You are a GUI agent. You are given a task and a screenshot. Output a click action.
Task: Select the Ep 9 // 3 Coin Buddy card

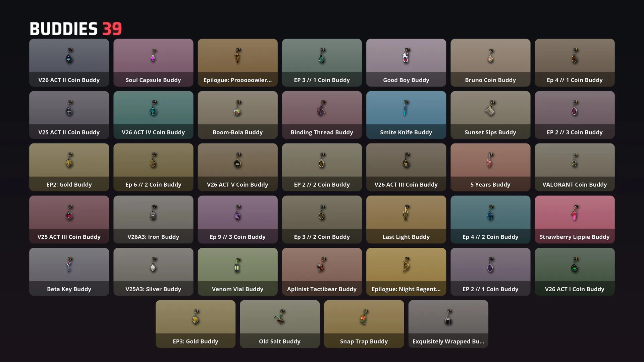click(x=237, y=220)
